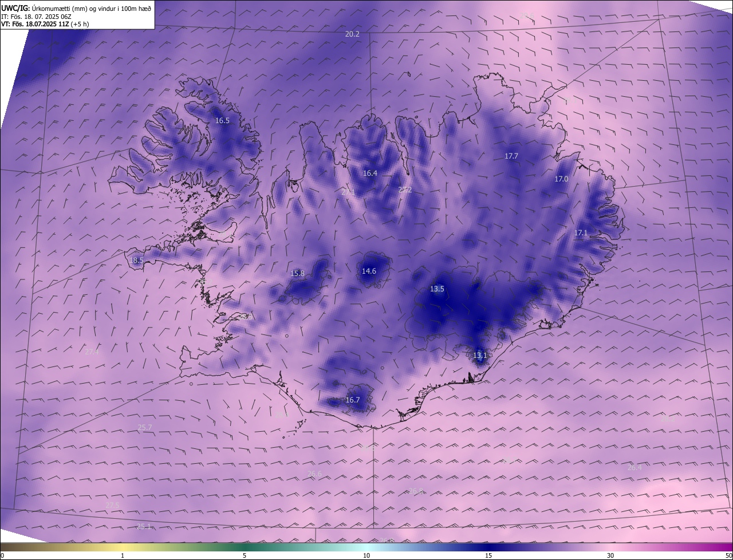Click the 26.4 value label
Viewport: 733px width, 560px height.
(x=635, y=468)
